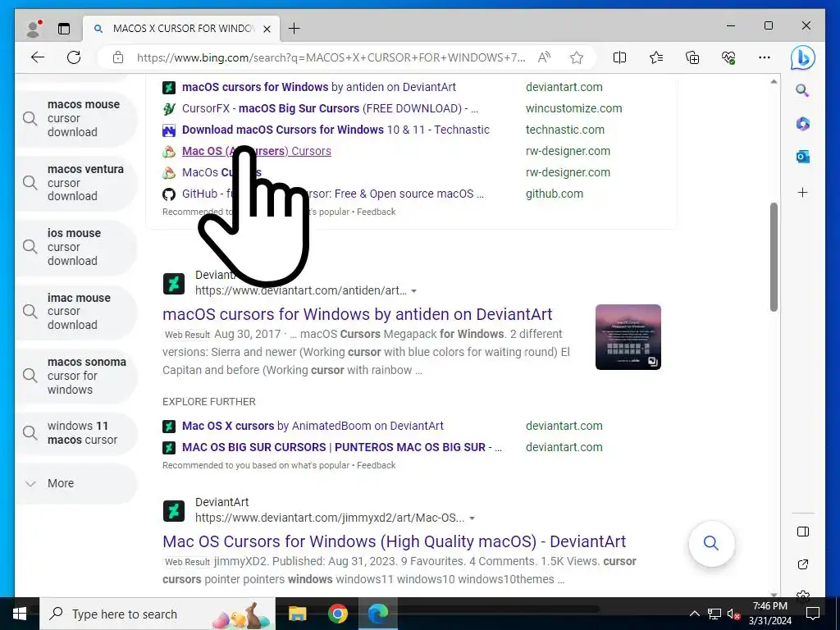Open the muted volume tray icon

pos(733,614)
